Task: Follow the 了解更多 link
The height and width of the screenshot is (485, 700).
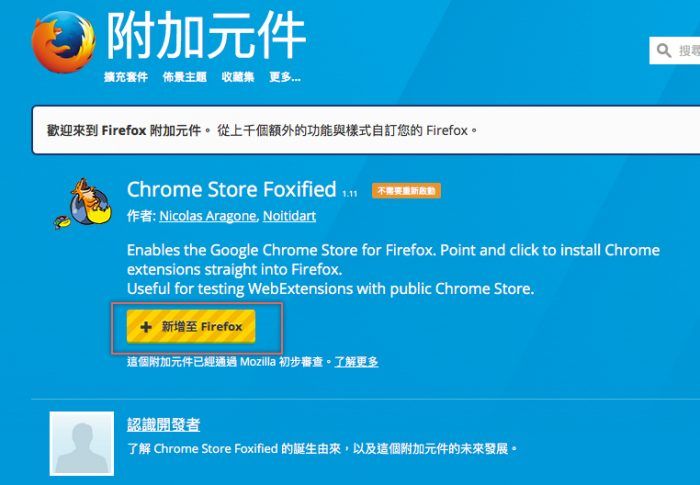Action: pos(356,361)
